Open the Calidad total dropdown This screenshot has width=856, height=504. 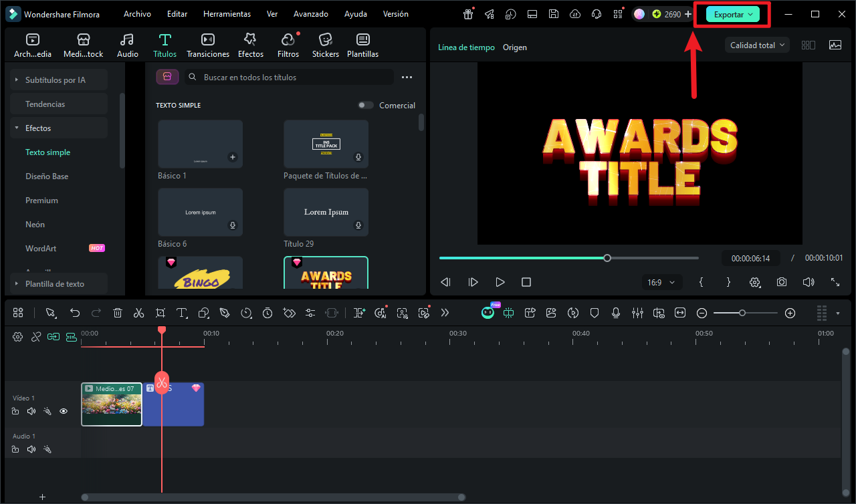[x=757, y=45]
